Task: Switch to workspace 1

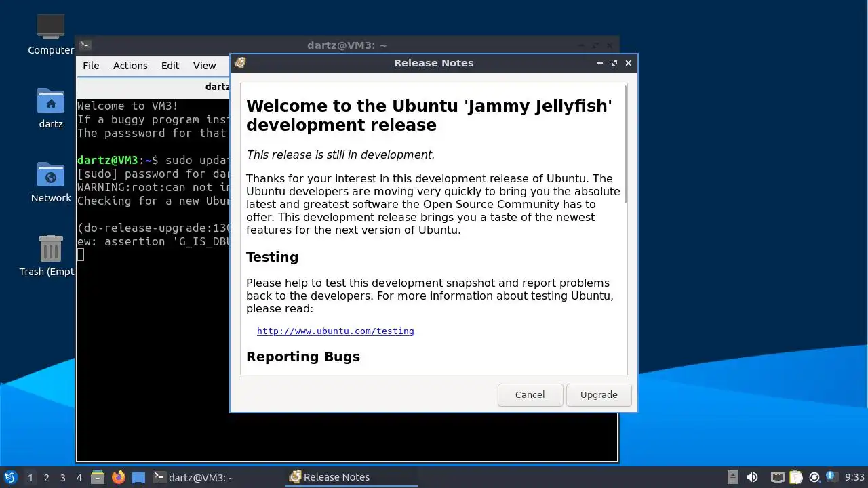Action: coord(30,478)
